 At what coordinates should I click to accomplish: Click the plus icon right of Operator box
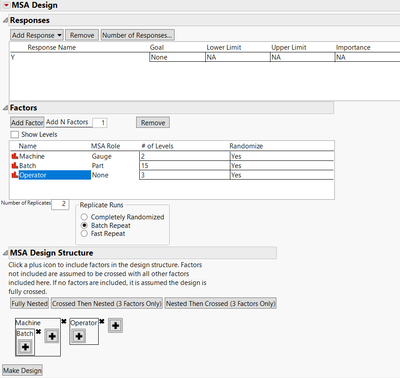point(115,325)
